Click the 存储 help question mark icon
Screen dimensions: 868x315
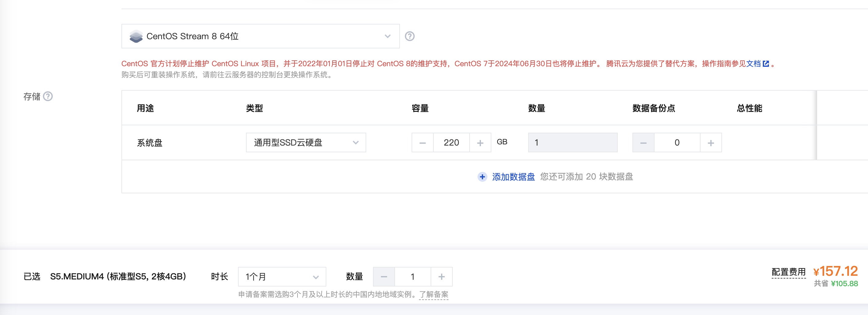point(49,97)
